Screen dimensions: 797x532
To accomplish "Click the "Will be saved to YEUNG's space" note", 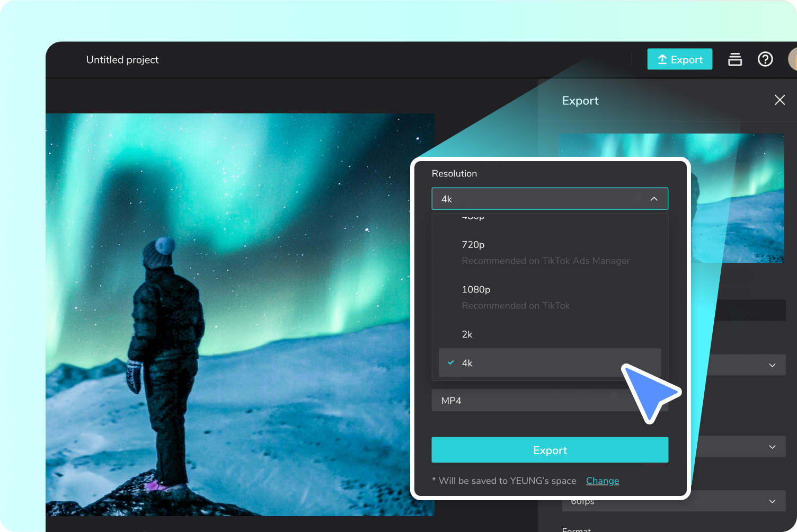I will coord(504,481).
